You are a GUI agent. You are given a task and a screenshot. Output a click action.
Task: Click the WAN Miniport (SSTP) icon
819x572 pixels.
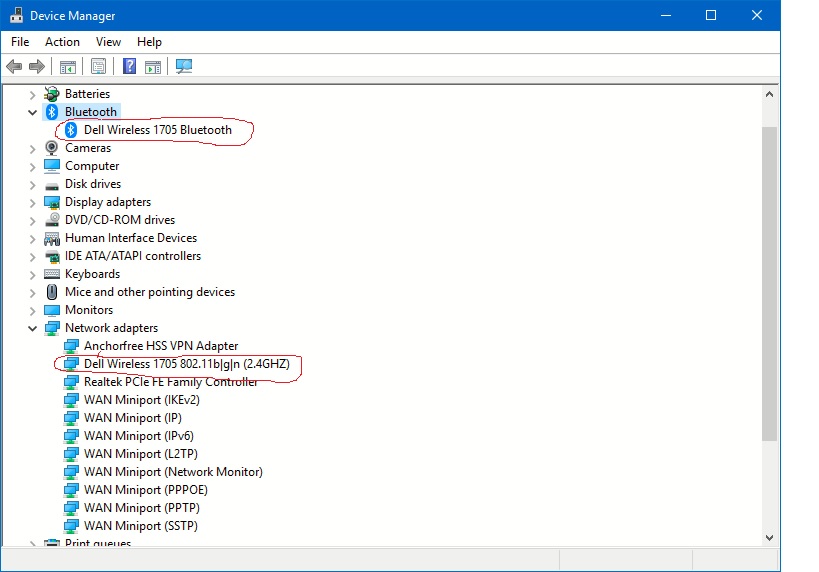click(x=71, y=526)
